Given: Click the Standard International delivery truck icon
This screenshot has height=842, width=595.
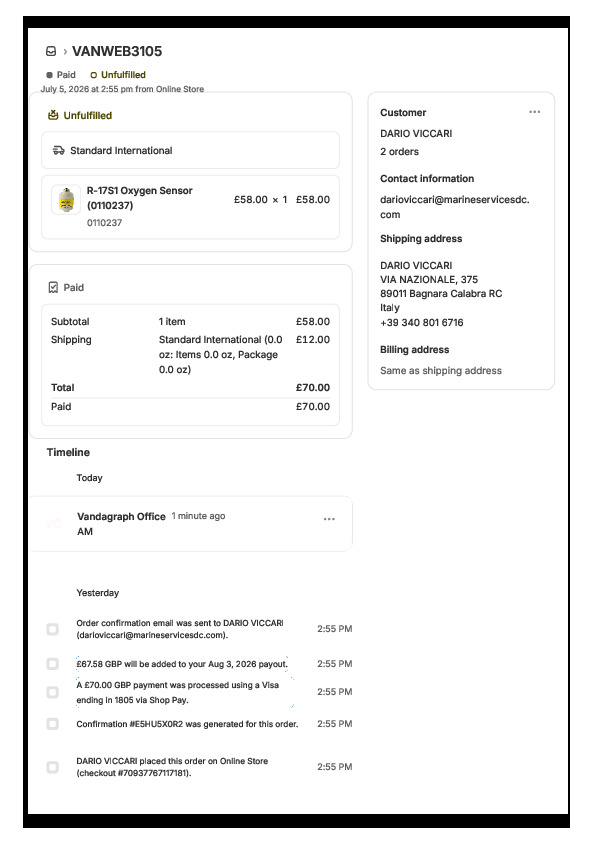Looking at the screenshot, I should [59, 150].
